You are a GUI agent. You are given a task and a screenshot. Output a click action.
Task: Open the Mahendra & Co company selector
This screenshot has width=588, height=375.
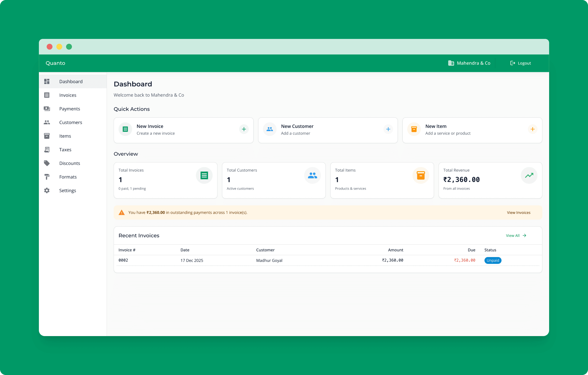click(x=469, y=63)
